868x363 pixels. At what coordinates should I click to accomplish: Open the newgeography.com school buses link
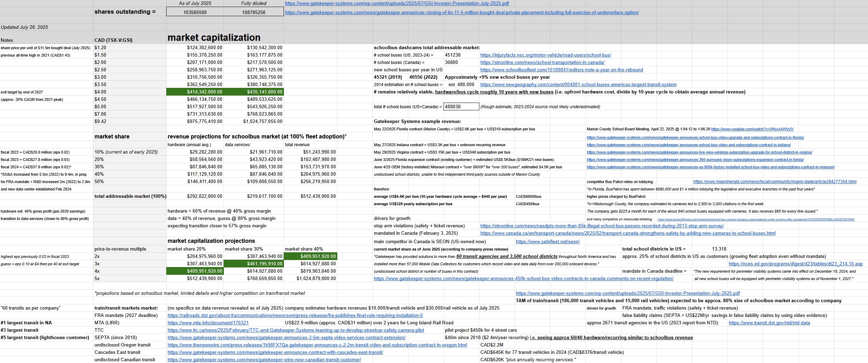click(578, 85)
